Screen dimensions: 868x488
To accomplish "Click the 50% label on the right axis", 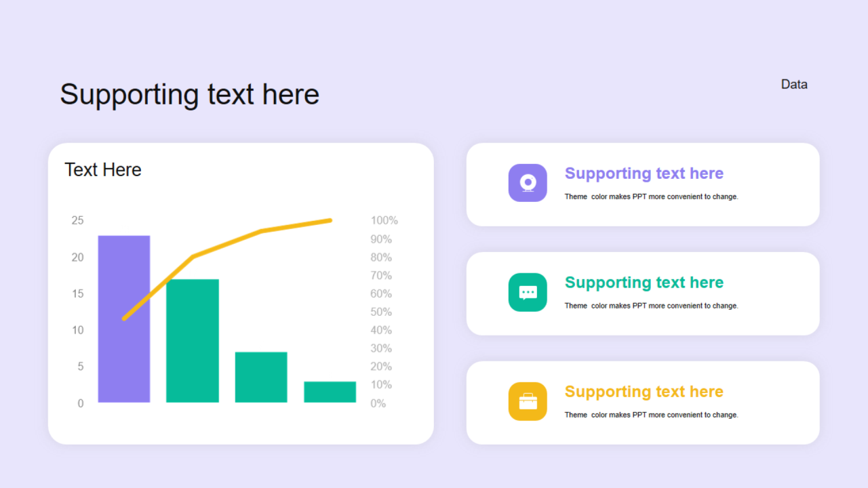I will 381,312.
